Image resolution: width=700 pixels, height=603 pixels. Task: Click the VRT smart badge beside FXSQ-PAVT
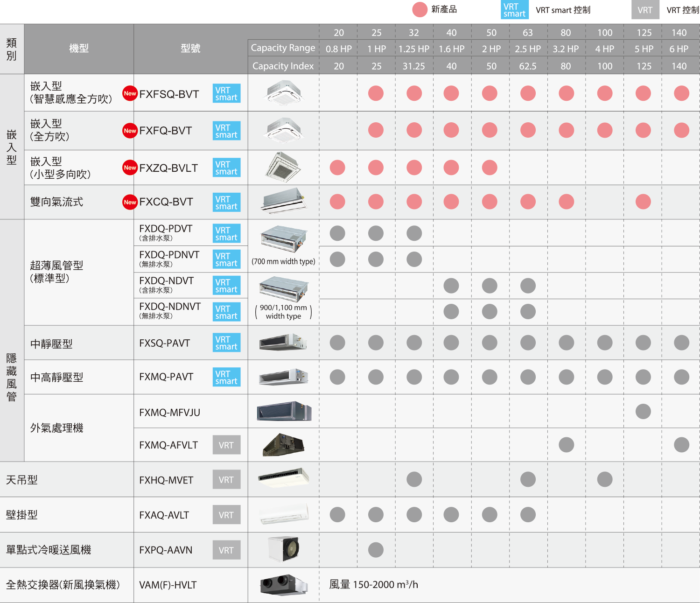tap(226, 343)
